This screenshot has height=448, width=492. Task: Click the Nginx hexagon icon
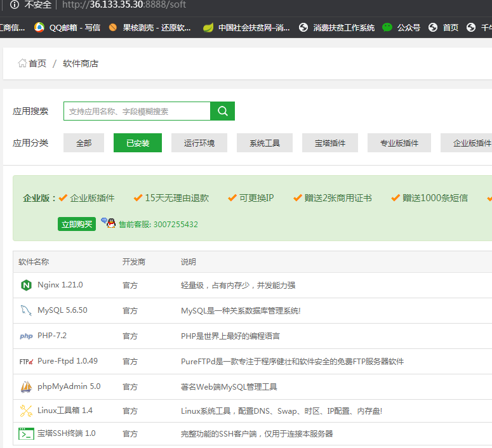pyautogui.click(x=26, y=285)
